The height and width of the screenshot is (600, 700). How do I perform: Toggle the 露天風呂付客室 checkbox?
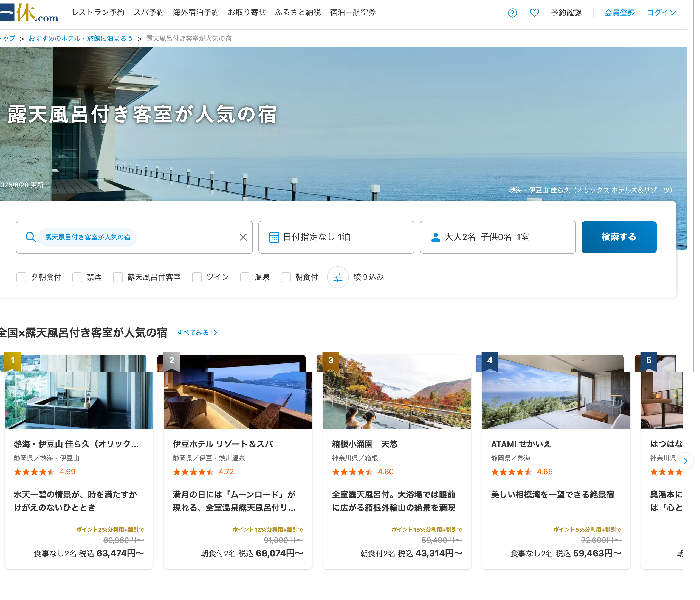pos(118,277)
